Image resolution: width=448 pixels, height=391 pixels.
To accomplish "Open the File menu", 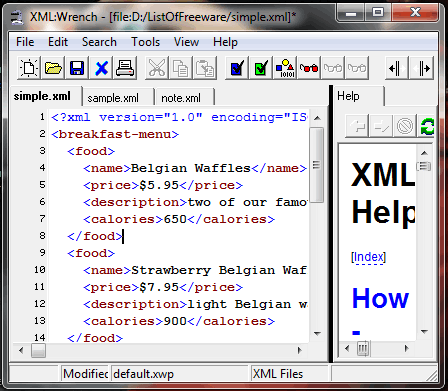I will [x=25, y=42].
